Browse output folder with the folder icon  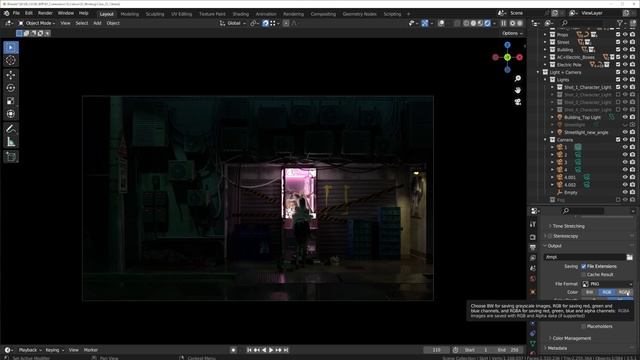click(630, 257)
